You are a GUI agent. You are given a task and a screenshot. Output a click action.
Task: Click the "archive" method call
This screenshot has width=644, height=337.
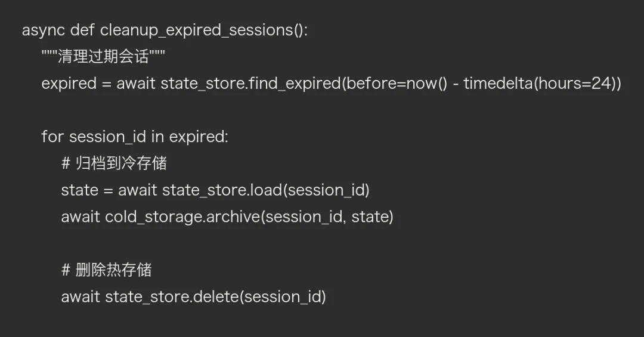233,217
